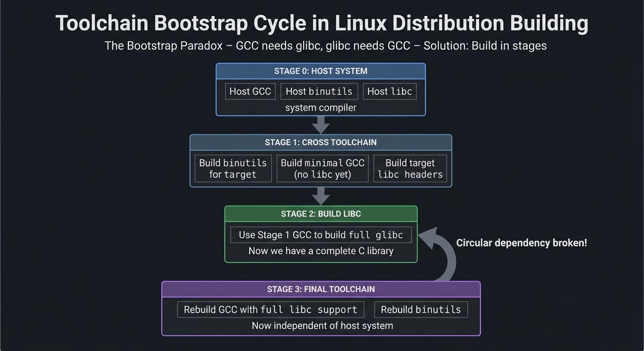Collapse the Stage 3: Final Toolchain panel
This screenshot has height=351, width=644.
[321, 289]
